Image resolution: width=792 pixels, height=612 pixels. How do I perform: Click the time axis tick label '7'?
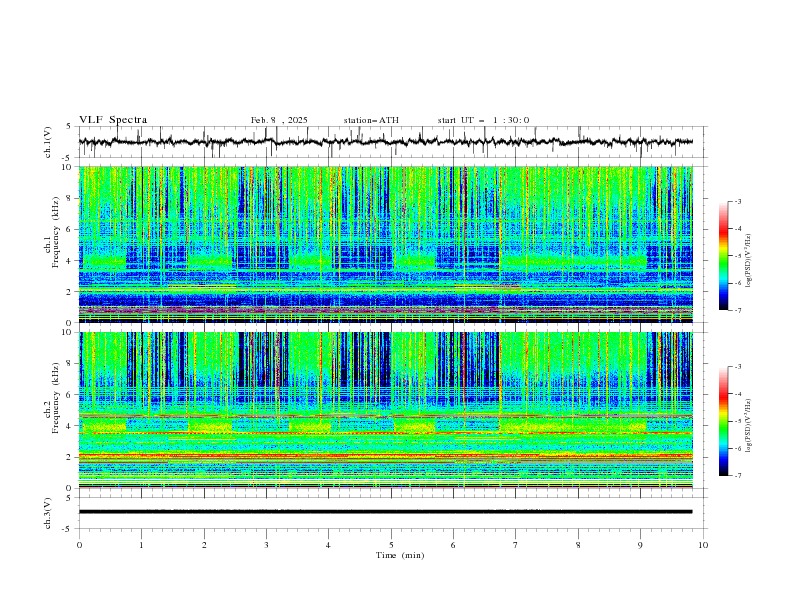coord(516,545)
